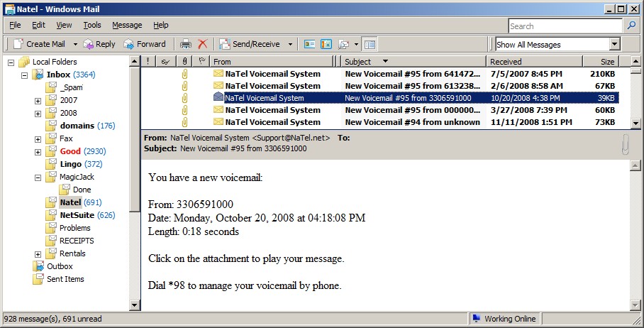
Task: Click the search magnifier icon
Action: (x=631, y=26)
